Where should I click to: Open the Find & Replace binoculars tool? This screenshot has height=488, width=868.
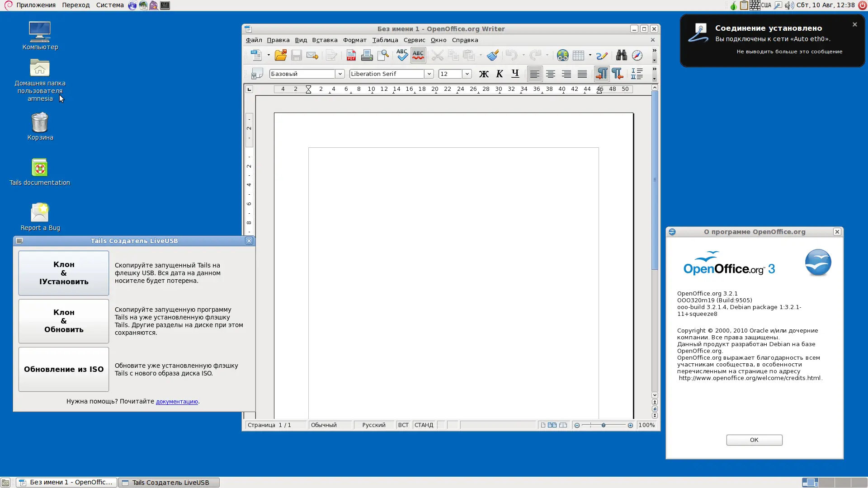(x=621, y=55)
